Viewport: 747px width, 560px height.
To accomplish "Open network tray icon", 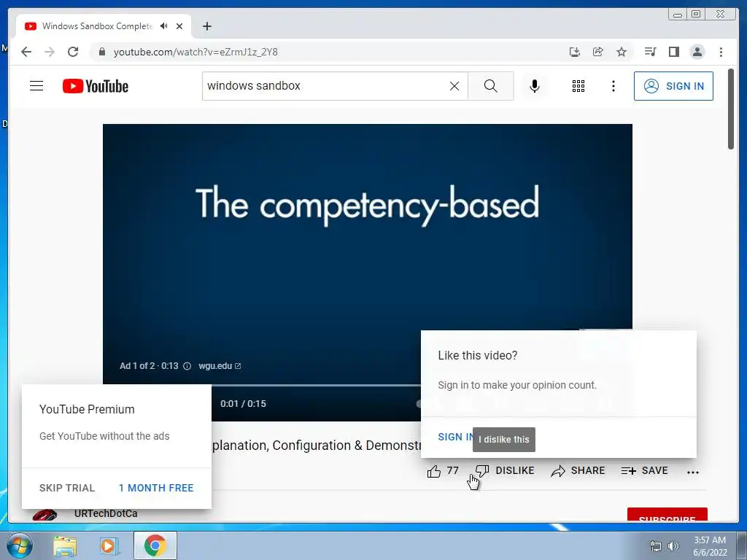I will point(656,546).
